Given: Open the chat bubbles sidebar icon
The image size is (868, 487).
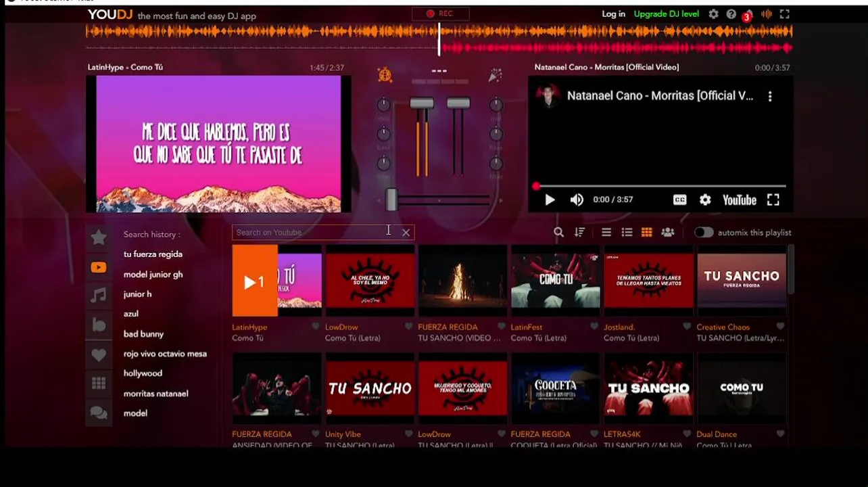Looking at the screenshot, I should tap(99, 413).
